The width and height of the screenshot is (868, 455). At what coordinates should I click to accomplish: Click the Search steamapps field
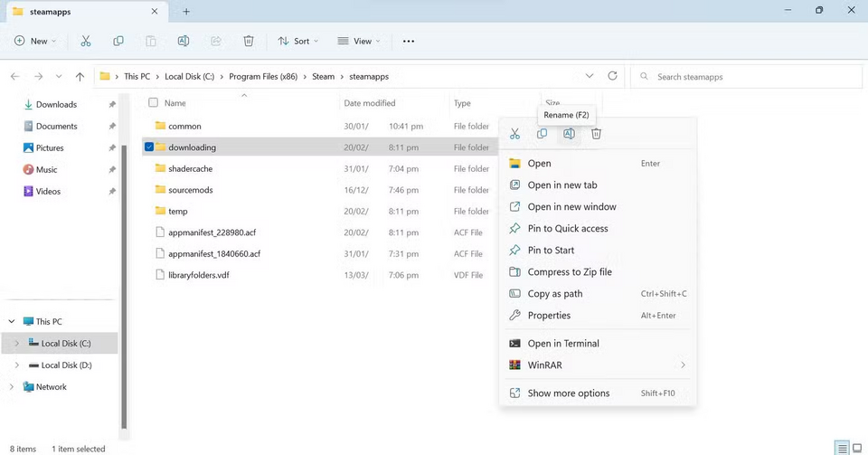(x=741, y=77)
